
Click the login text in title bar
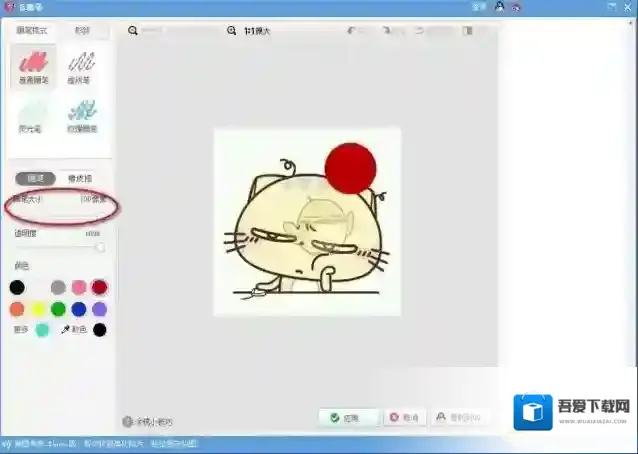(478, 7)
